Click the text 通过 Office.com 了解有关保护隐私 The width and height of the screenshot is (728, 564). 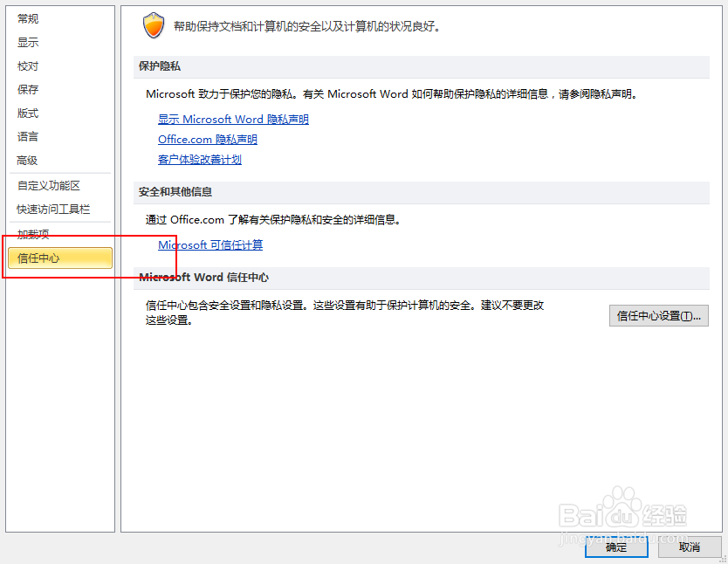click(x=273, y=220)
